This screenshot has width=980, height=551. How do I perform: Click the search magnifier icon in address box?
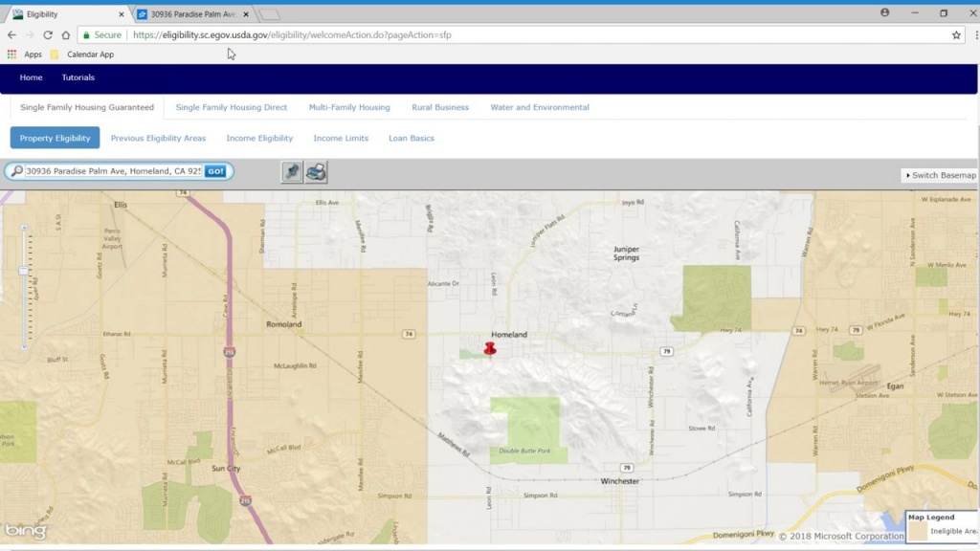(16, 171)
